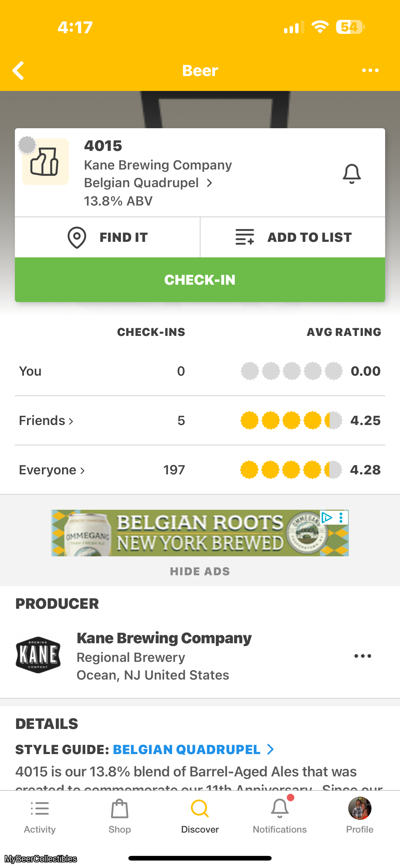Open the header three-dot options menu
This screenshot has width=400, height=868.
[x=370, y=70]
